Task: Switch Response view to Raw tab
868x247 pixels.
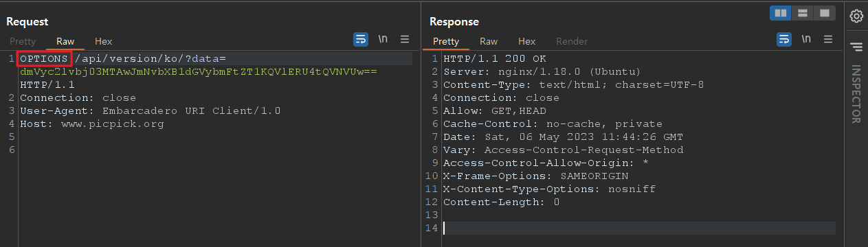Action: 489,41
